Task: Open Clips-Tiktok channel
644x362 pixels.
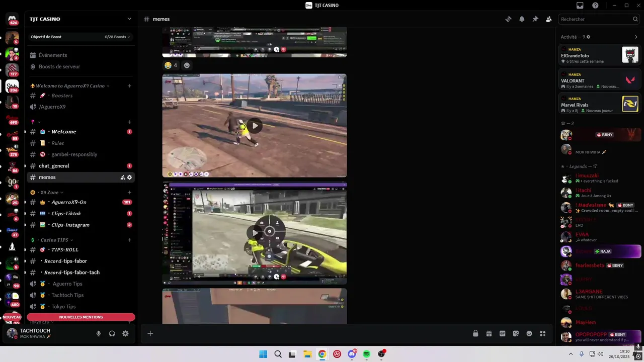Action: click(80, 214)
